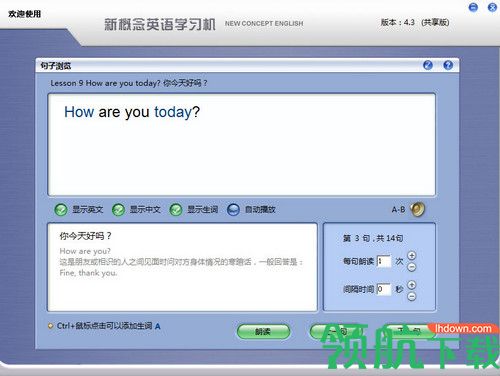The width and height of the screenshot is (500, 376).
Task: Close the 新概念英语学习机 window
Action: click(492, 7)
